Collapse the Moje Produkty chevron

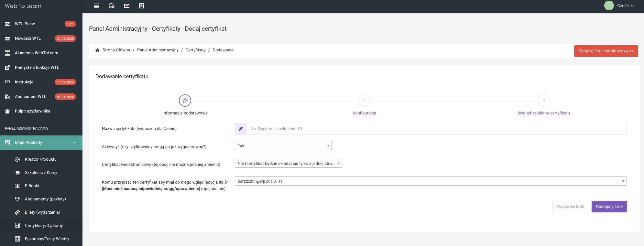(75, 143)
